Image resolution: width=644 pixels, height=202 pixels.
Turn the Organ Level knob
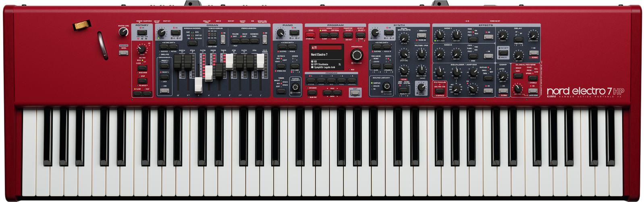(x=161, y=32)
